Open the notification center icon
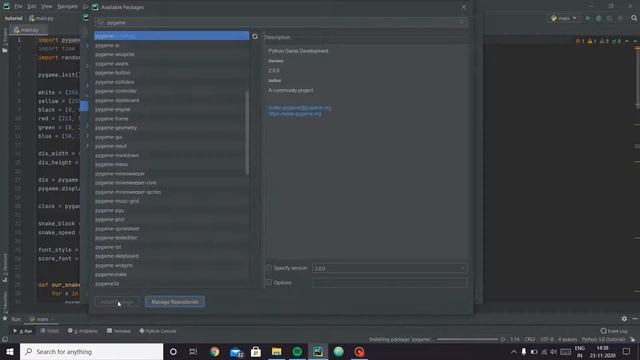The width and height of the screenshot is (640, 360). [x=627, y=351]
